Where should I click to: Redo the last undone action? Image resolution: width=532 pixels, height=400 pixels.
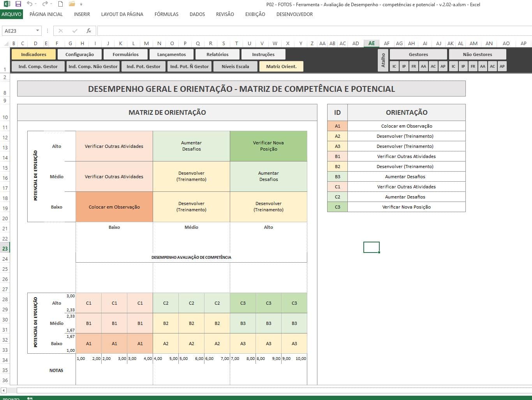coord(44,4)
